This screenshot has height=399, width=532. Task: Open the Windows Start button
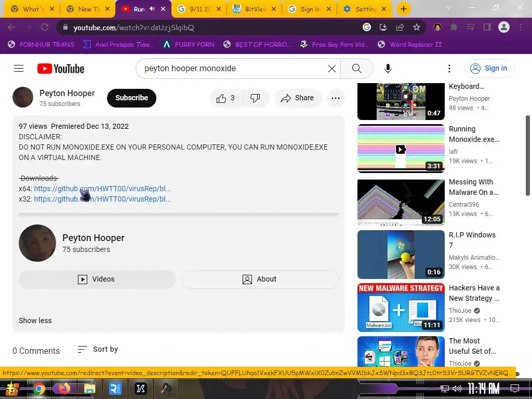12,389
